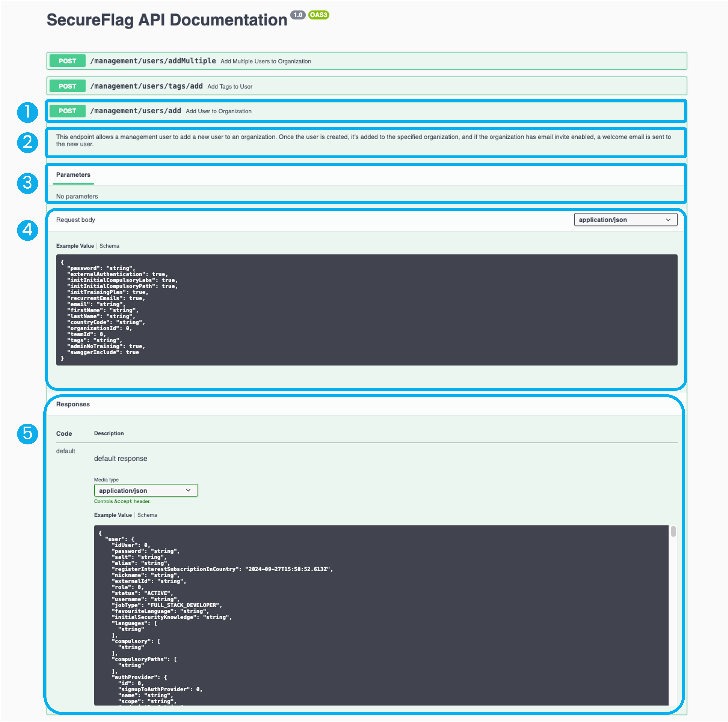Screen dimensions: 728x722
Task: Select Example Value tab under Request body
Action: [75, 246]
